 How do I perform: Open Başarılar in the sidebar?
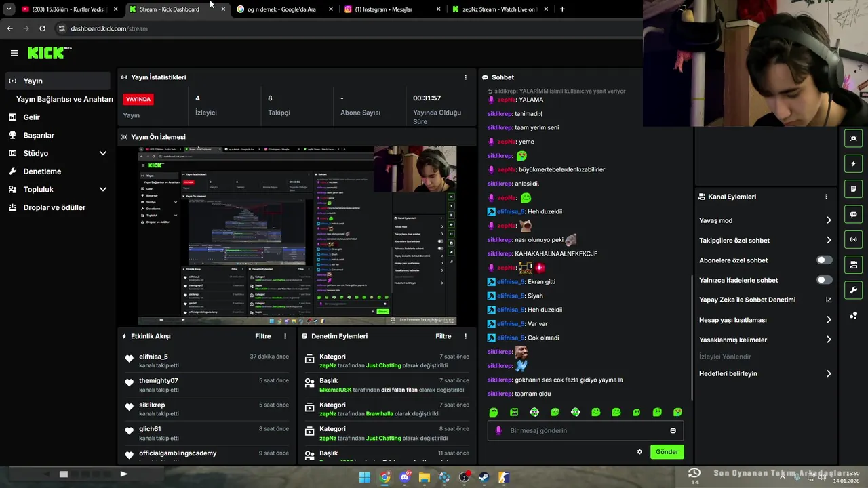pyautogui.click(x=56, y=136)
